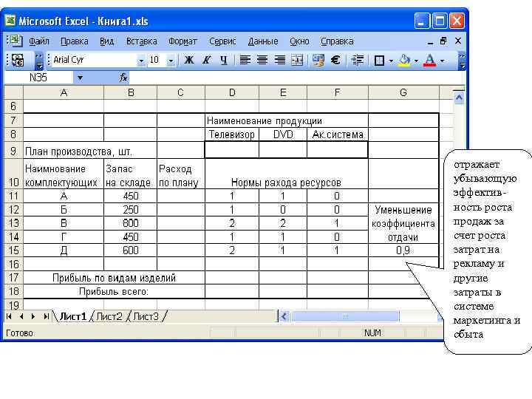Click the fx insert function button
This screenshot has height=399, width=532.
tap(123, 78)
